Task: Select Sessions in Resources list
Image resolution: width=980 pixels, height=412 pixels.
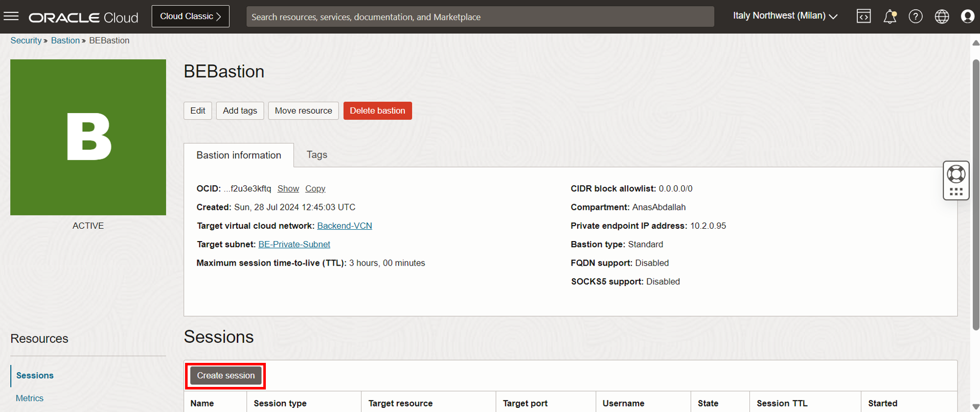Action: click(35, 376)
